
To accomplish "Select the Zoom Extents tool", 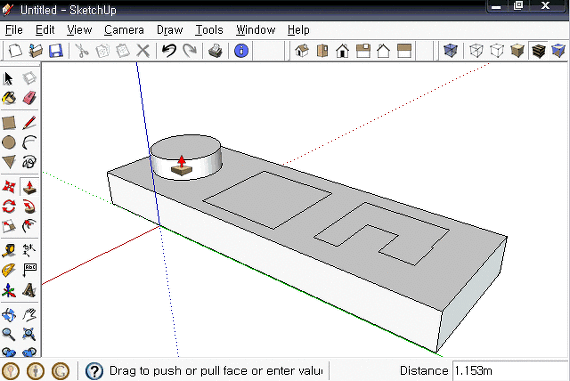I will (29, 334).
